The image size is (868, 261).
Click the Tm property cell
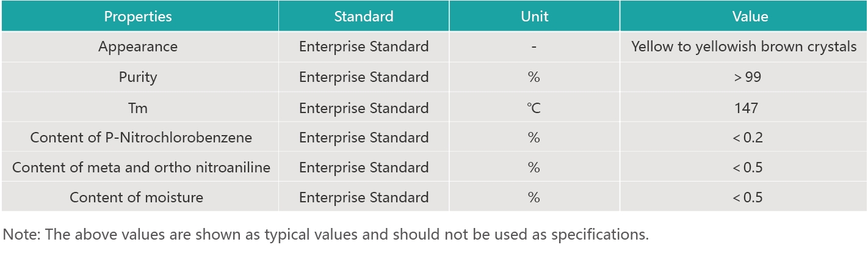[138, 108]
